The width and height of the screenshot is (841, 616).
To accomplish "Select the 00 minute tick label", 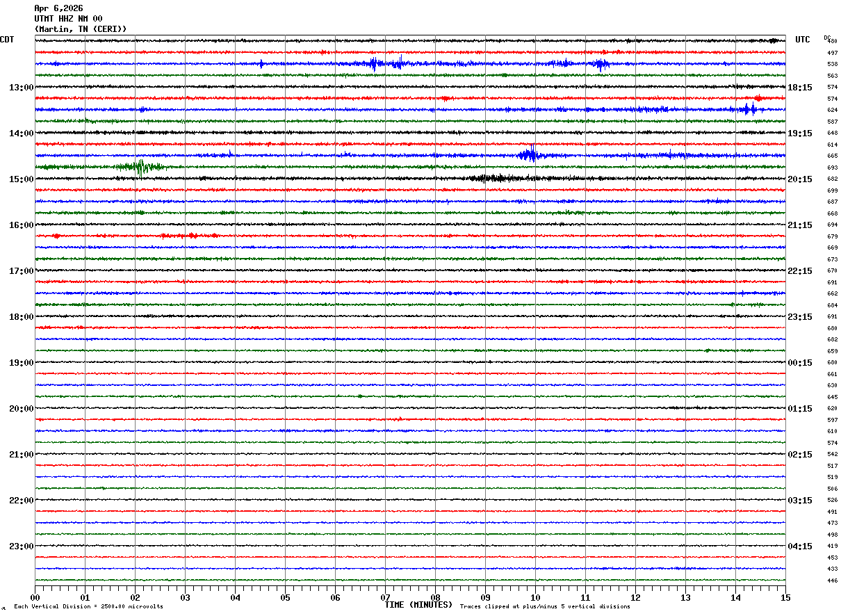I will point(35,597).
